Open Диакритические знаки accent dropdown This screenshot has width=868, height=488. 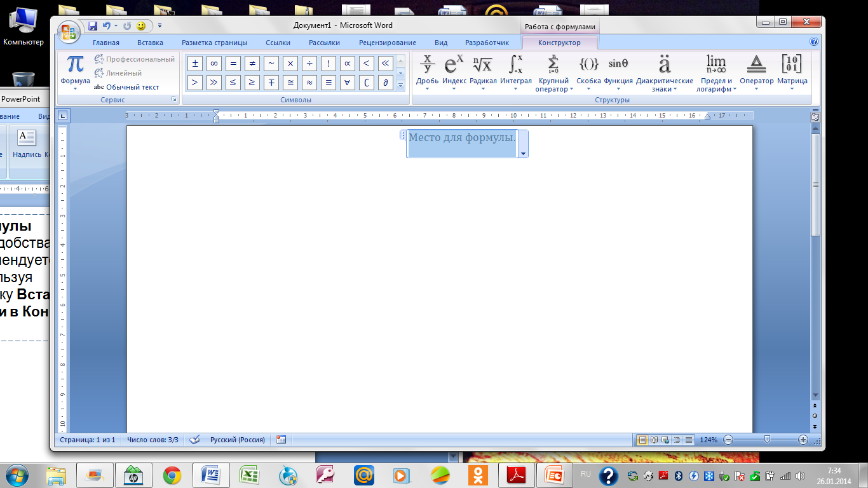point(665,72)
